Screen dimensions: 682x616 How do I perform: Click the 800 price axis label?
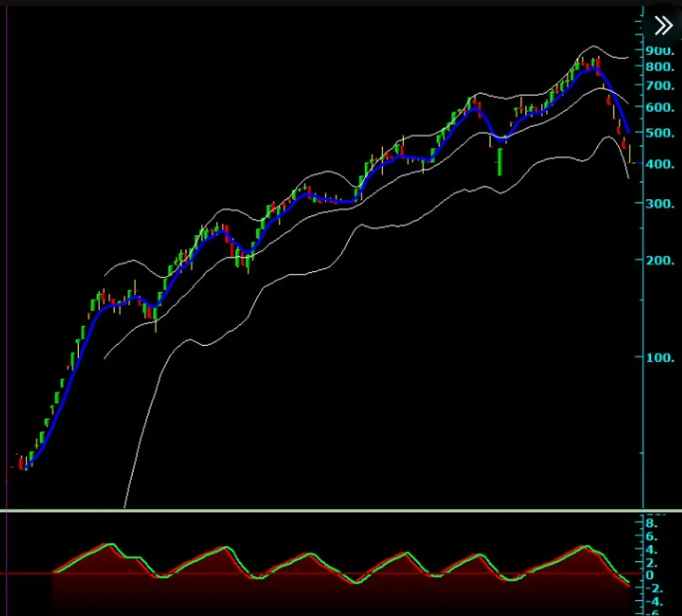pyautogui.click(x=660, y=67)
